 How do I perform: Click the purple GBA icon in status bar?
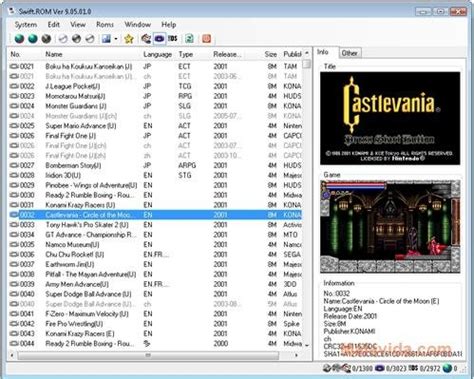(x=380, y=369)
